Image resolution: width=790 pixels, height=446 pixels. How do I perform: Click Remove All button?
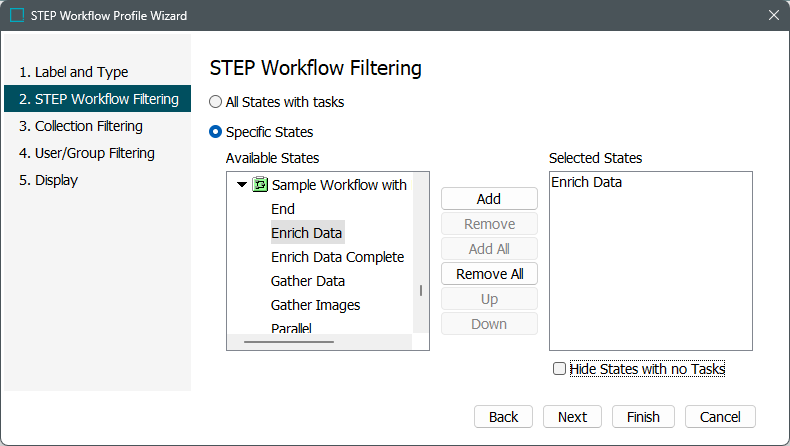click(489, 274)
